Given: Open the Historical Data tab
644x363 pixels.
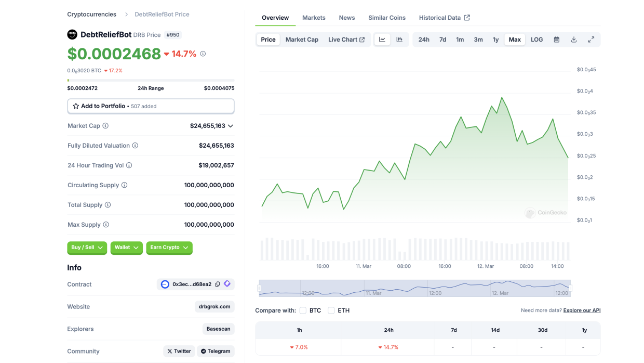Looking at the screenshot, I should pyautogui.click(x=445, y=18).
